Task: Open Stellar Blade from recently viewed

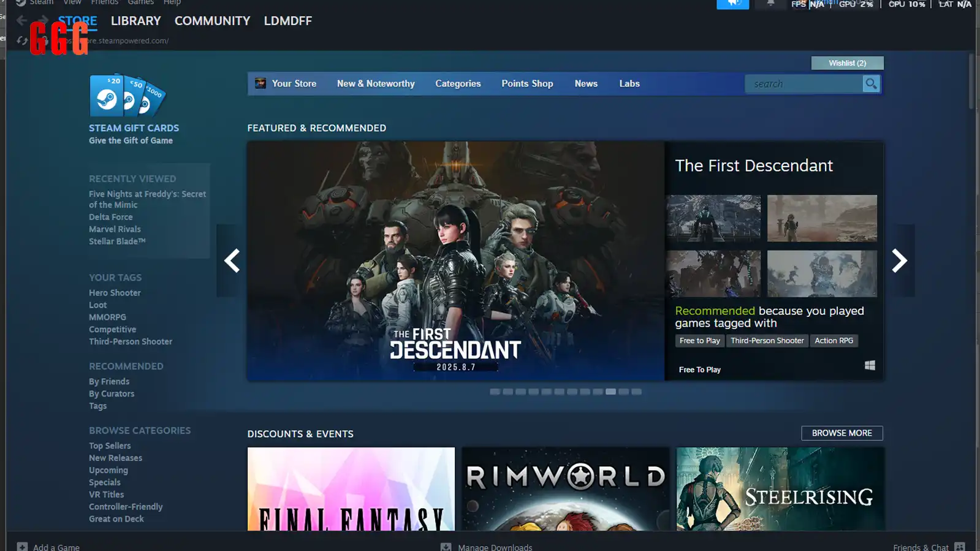Action: click(x=117, y=241)
